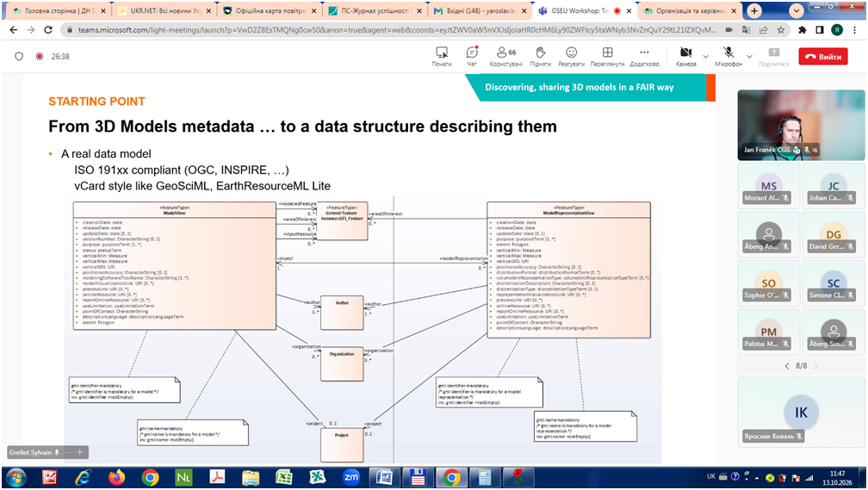Unmute the Мікрофон microphone

[728, 56]
